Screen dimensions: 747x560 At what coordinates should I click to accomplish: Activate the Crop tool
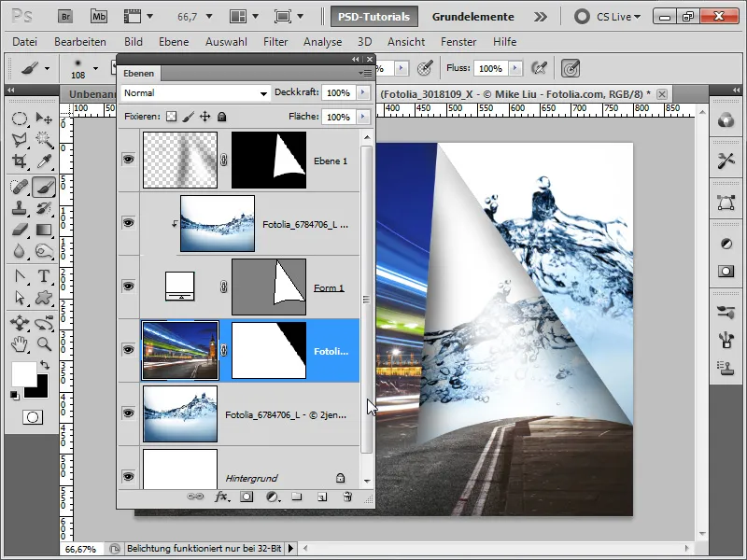pyautogui.click(x=20, y=161)
